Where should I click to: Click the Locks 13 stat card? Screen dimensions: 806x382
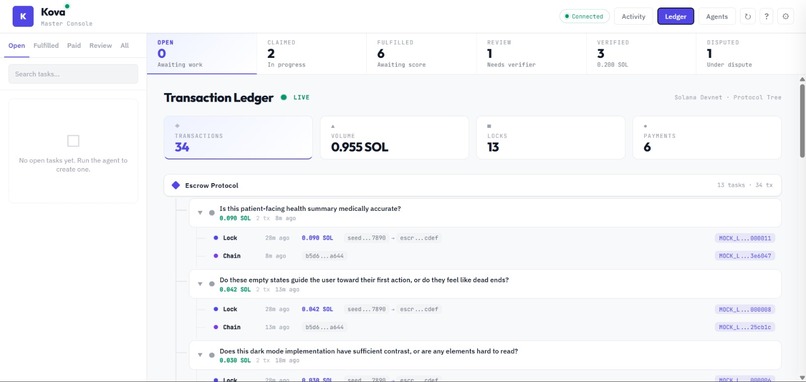click(x=551, y=138)
